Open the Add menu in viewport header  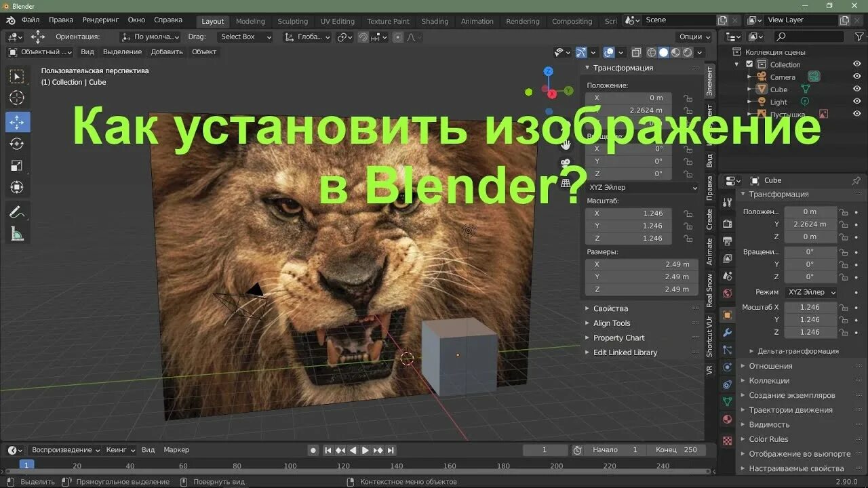(167, 52)
